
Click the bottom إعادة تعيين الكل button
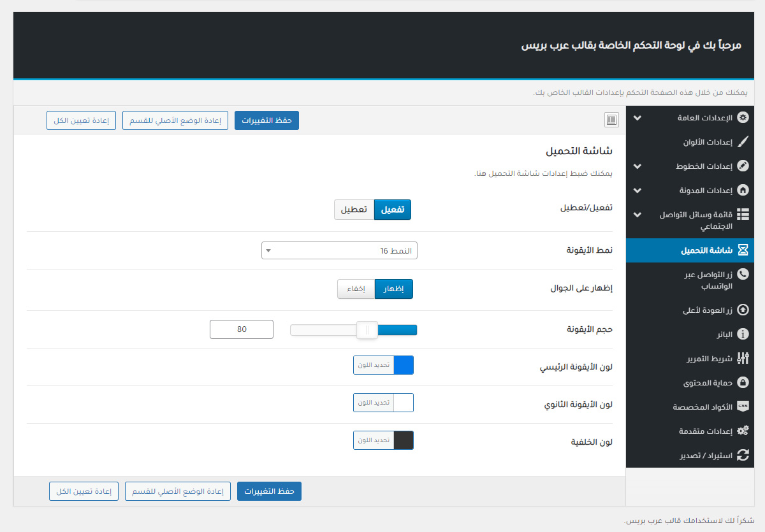pos(84,491)
